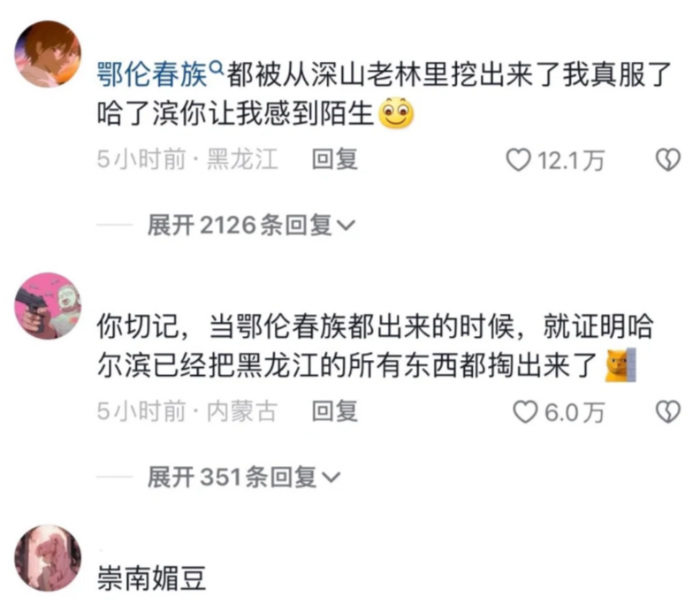Tap the smiling emoji in first comment

tap(396, 113)
